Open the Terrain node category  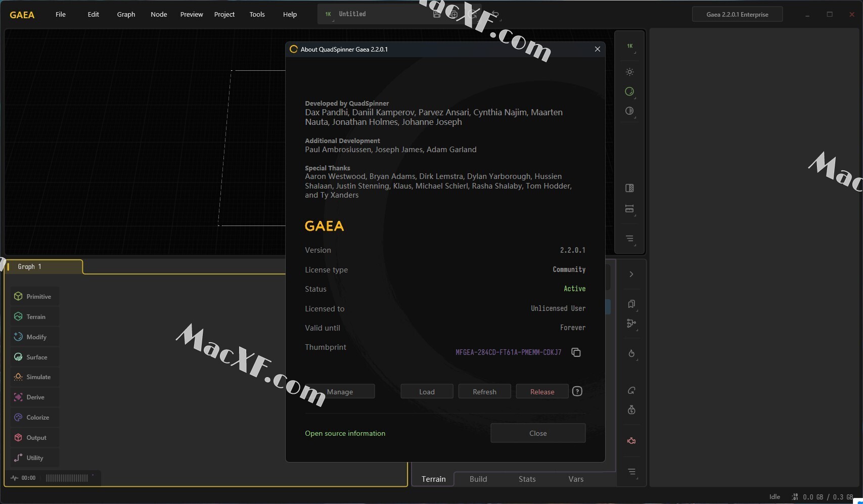point(34,316)
